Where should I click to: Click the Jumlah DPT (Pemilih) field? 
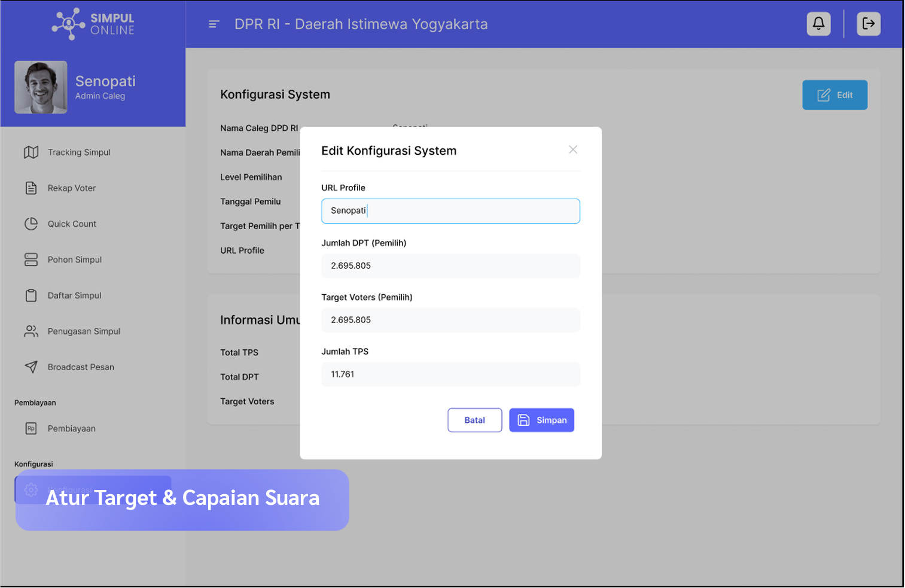click(450, 266)
